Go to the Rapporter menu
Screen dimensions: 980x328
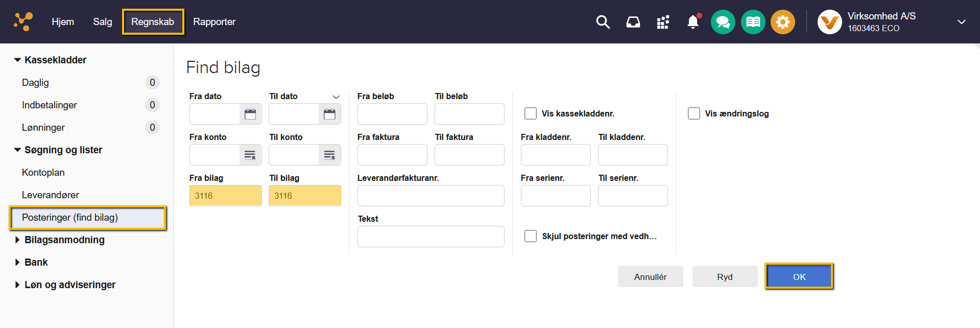pyautogui.click(x=214, y=22)
